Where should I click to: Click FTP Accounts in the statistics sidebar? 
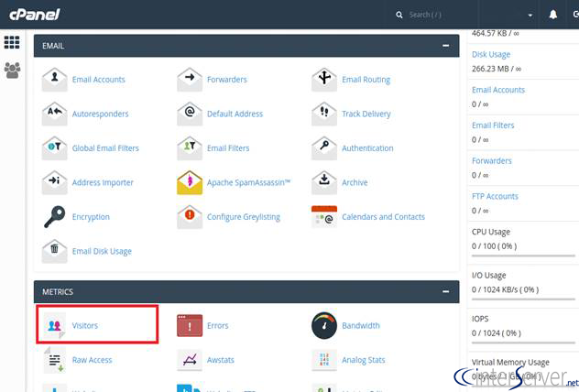click(x=495, y=196)
